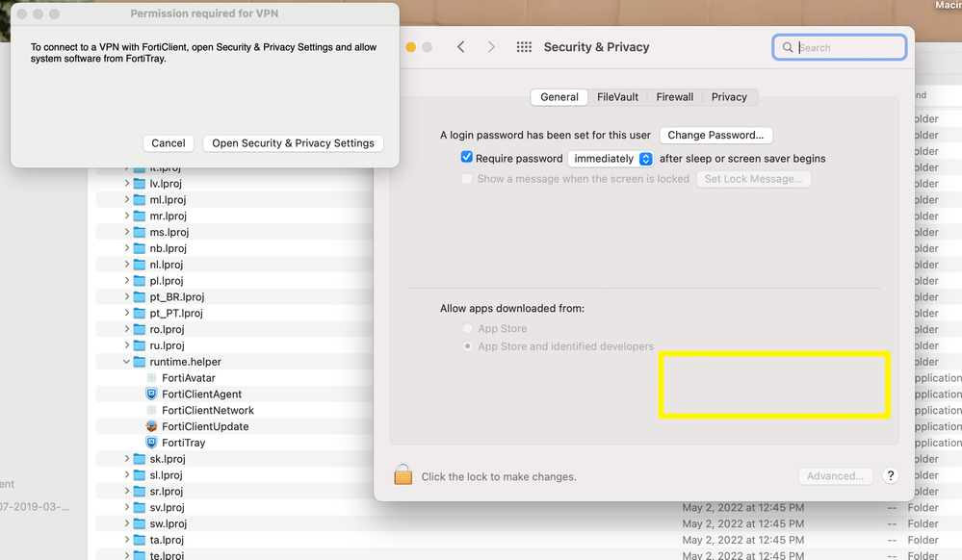Select App Store and identified developers option

(467, 346)
